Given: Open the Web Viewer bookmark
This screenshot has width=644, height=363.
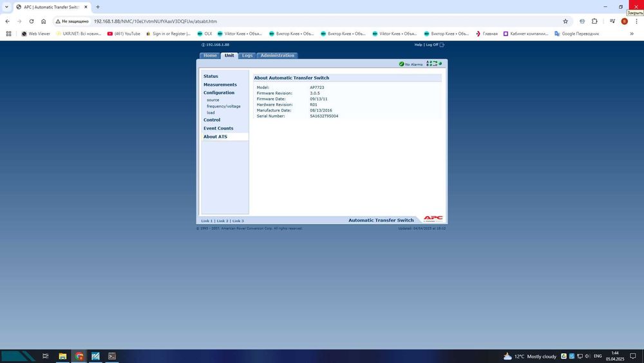Looking at the screenshot, I should coord(35,34).
